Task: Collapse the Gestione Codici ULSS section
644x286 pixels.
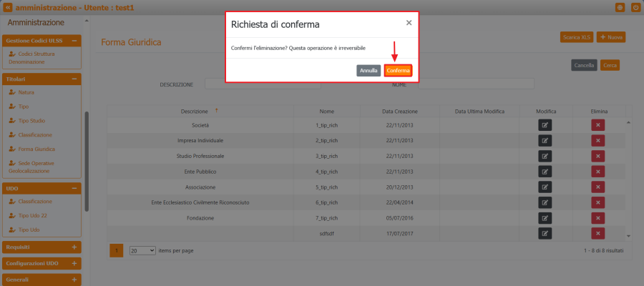Action: click(74, 41)
